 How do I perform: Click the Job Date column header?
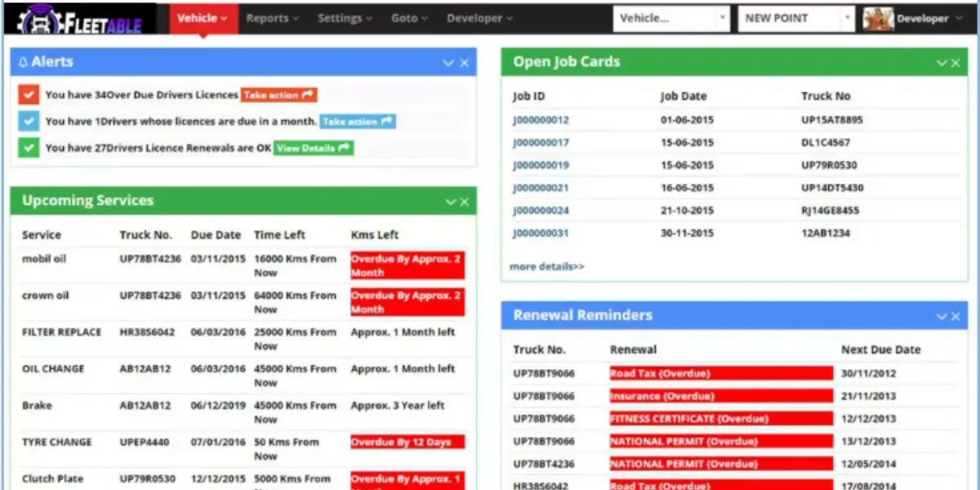pyautogui.click(x=684, y=96)
